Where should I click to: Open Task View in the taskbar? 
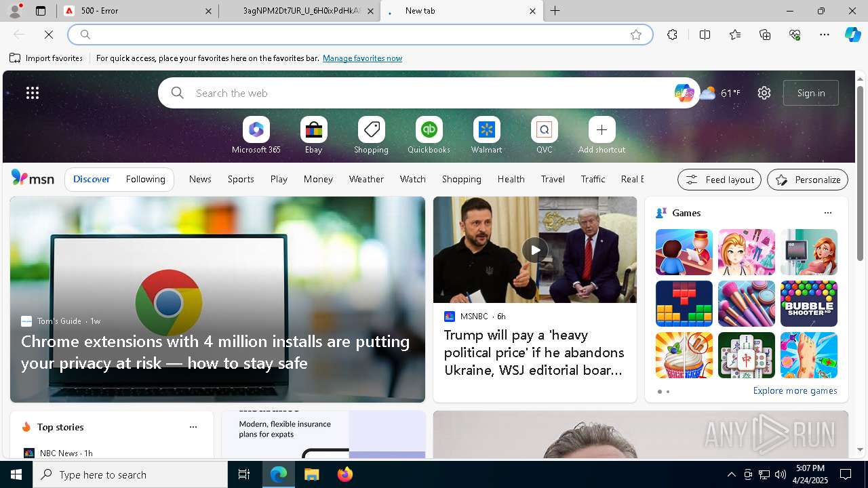point(244,474)
